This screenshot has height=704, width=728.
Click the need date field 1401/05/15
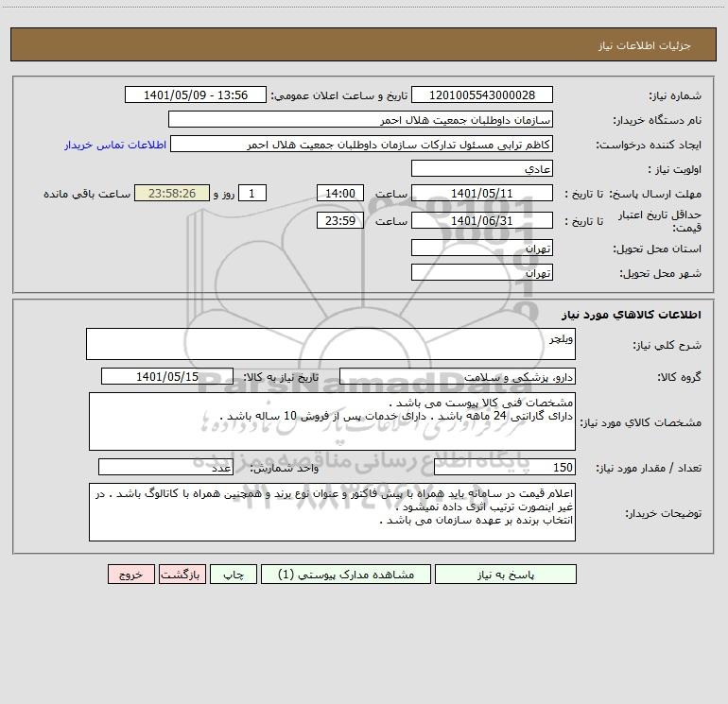point(167,376)
